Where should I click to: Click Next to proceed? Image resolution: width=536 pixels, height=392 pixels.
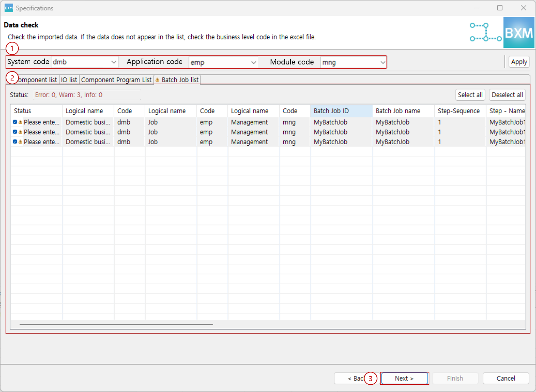point(404,378)
